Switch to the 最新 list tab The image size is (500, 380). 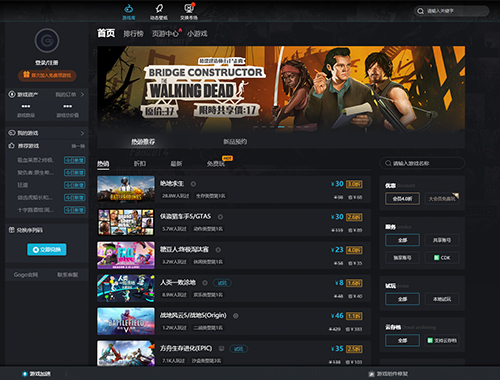tap(176, 164)
